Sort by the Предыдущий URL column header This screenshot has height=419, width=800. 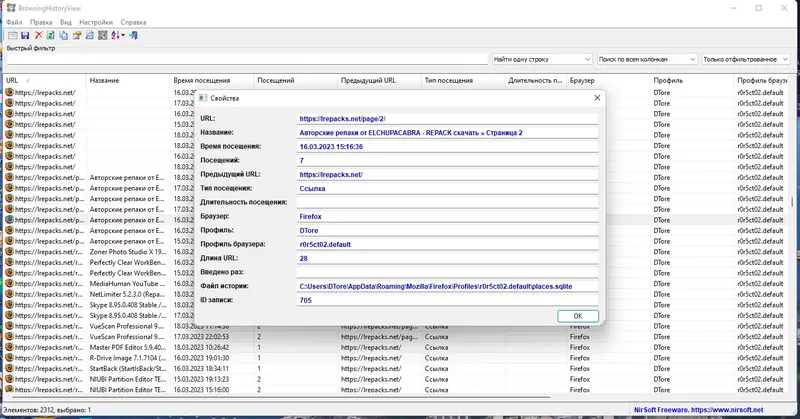(379, 80)
